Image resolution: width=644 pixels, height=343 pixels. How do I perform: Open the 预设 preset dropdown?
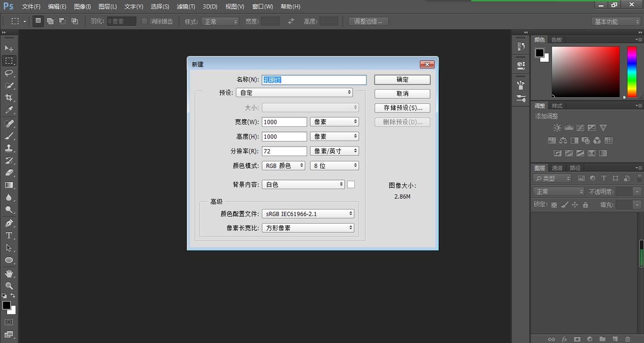(x=294, y=92)
